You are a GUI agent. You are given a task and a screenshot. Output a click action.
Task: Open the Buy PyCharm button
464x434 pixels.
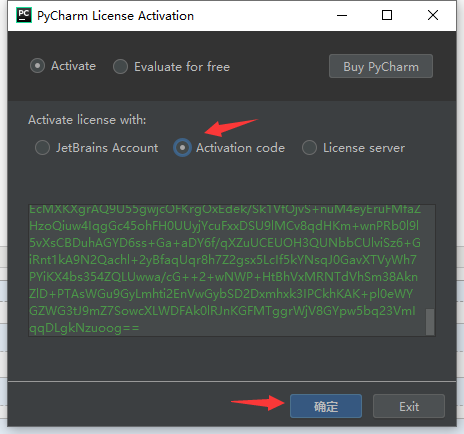click(381, 66)
